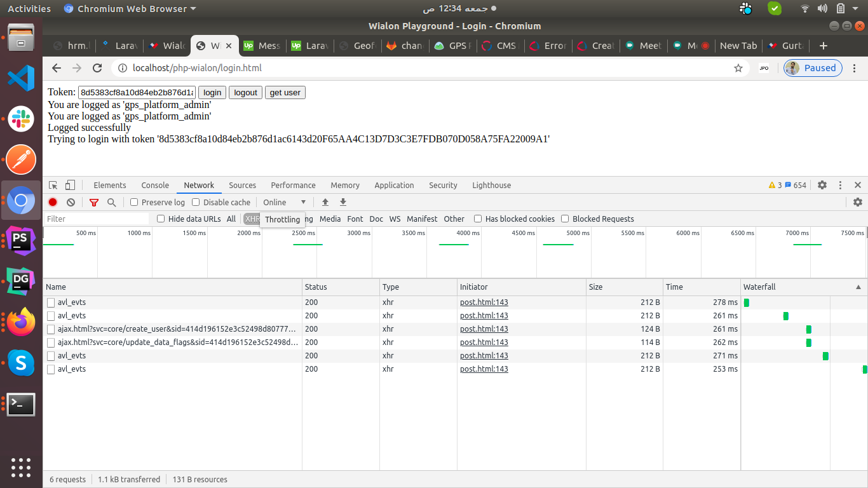Sort by the Waterfall column arrow
The image size is (868, 488).
point(859,287)
